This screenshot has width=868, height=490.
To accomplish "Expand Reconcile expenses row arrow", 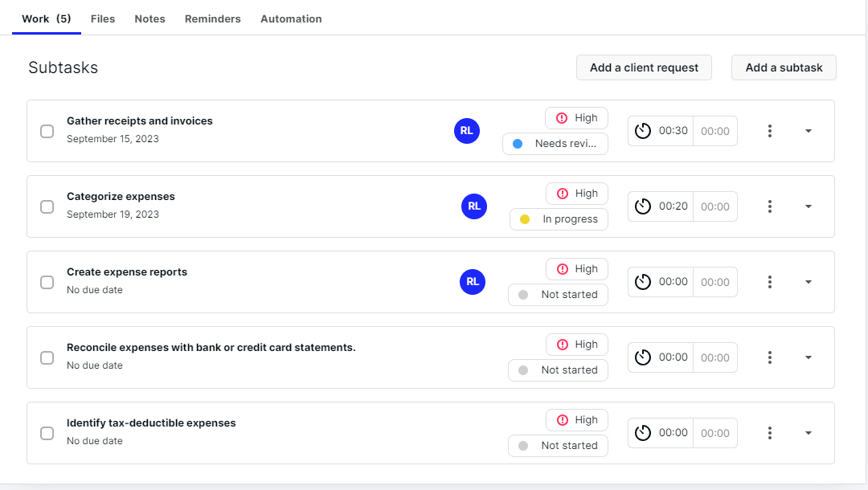I will coord(809,357).
